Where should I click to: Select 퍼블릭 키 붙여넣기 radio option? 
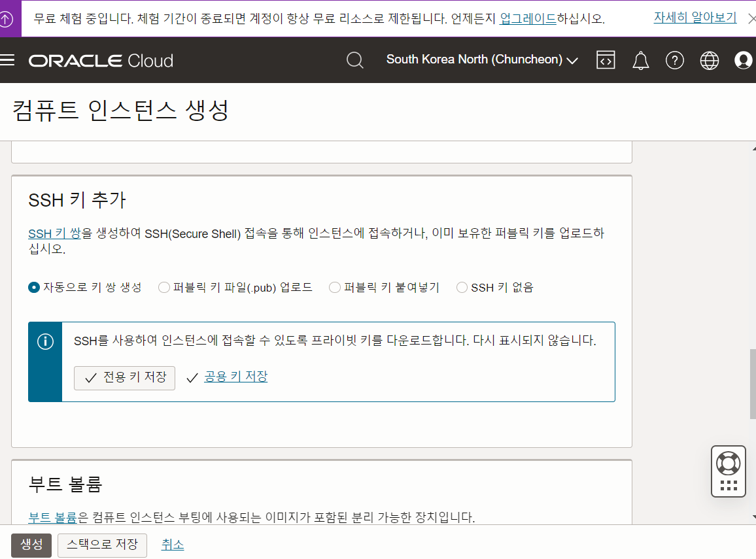[335, 287]
